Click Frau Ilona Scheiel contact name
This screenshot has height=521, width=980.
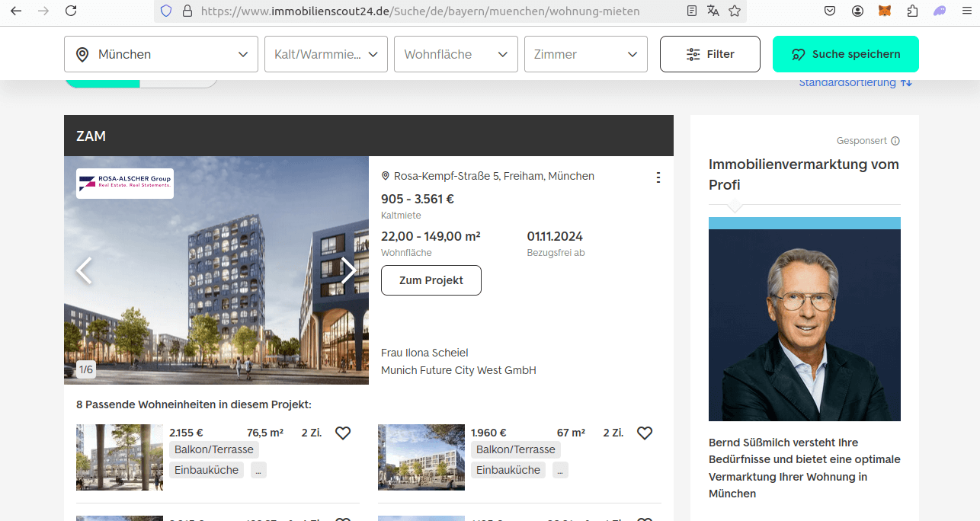click(x=424, y=353)
